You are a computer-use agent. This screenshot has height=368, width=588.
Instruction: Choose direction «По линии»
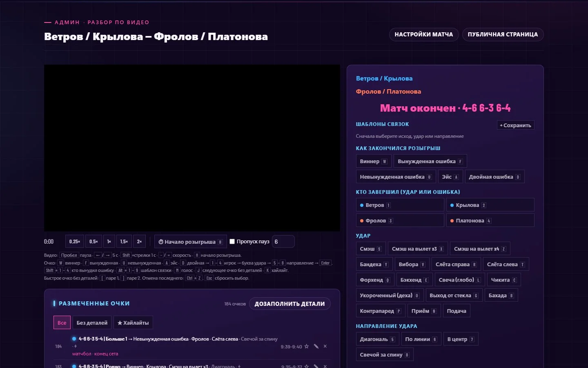pos(421,339)
